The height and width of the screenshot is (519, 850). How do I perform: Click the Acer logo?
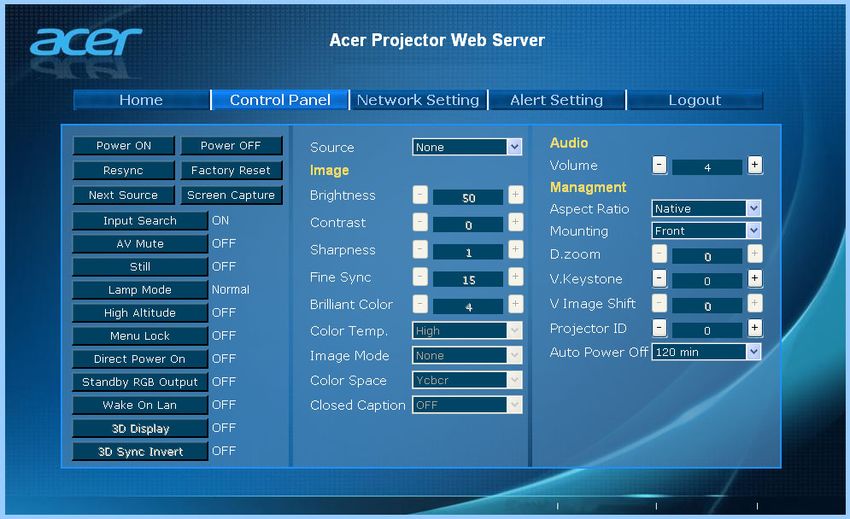[86, 42]
